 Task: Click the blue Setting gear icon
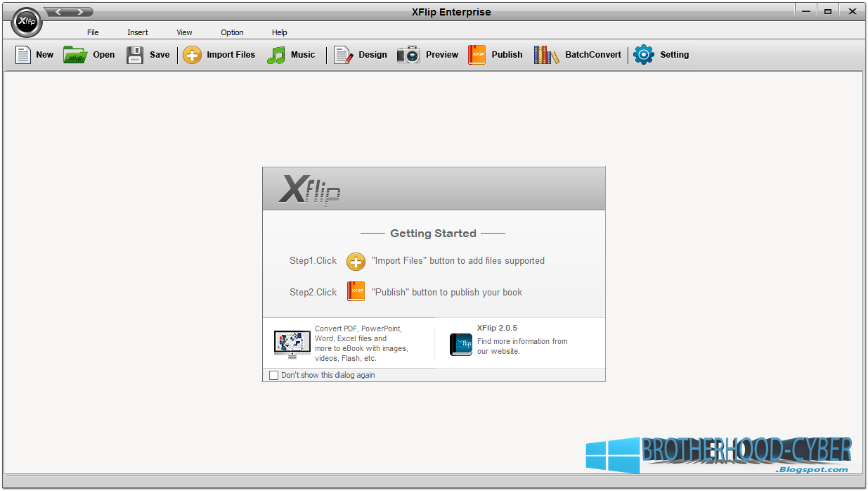click(x=644, y=55)
